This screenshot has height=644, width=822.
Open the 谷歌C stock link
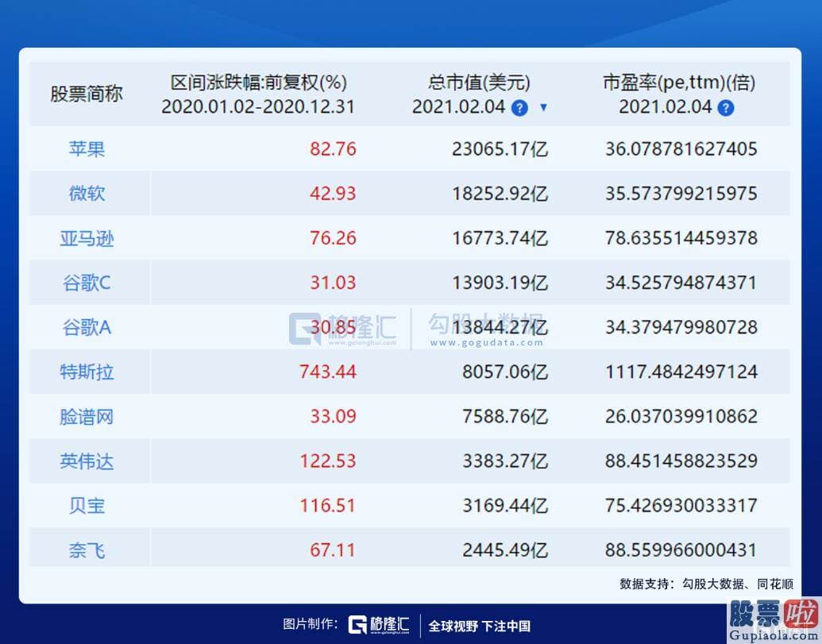point(87,283)
